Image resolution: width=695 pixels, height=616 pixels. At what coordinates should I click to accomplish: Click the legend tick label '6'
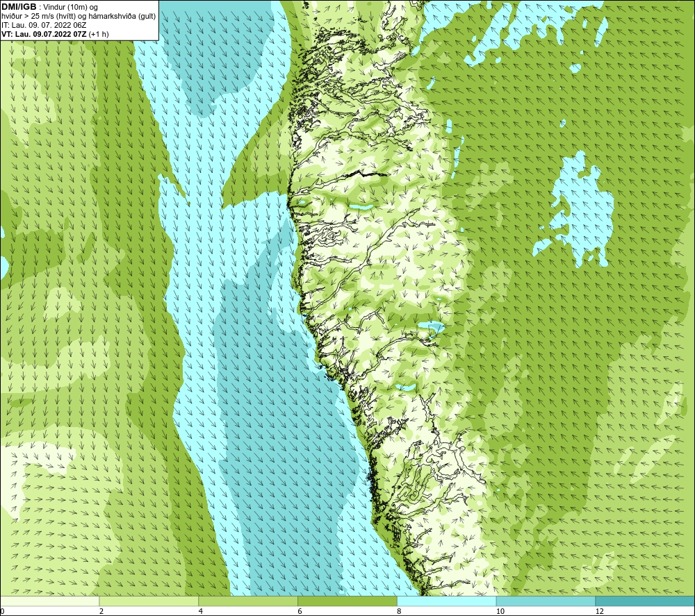(300, 611)
